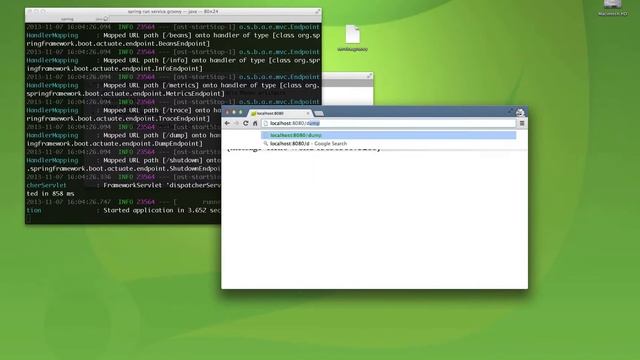Viewport: 640px width, 360px height.
Task: Click the page icon inside the address bar
Action: coord(266,123)
